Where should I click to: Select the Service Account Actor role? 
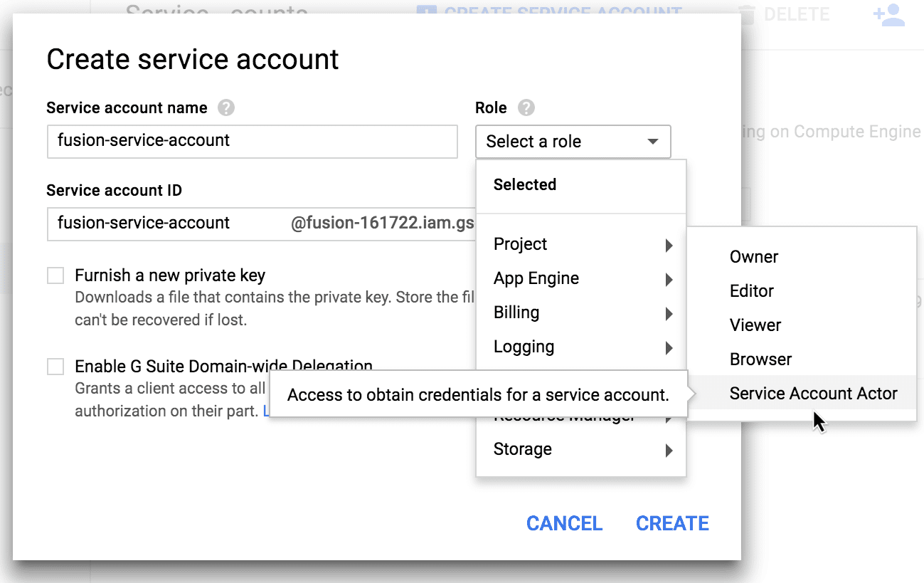(x=813, y=393)
